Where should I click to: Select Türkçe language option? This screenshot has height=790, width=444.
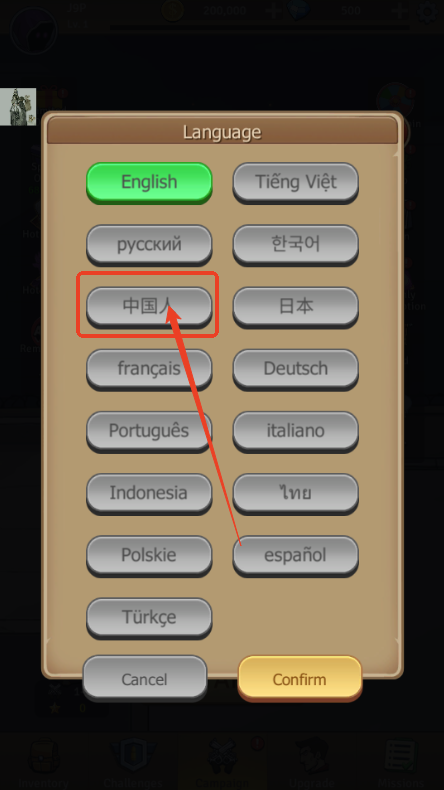pos(149,617)
